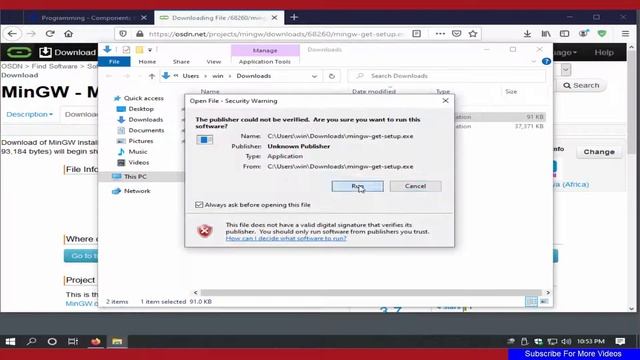Open the volume icon in system tray
This screenshot has height=360, width=640.
point(566,341)
